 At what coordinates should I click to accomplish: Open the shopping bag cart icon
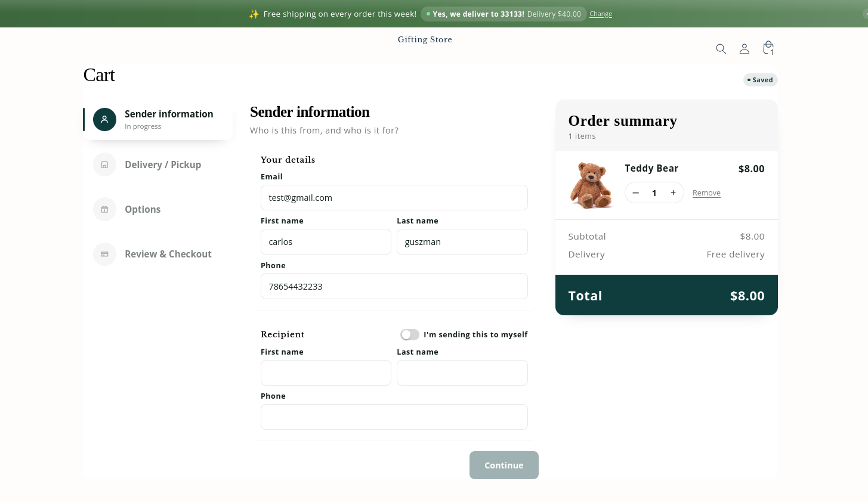(768, 48)
